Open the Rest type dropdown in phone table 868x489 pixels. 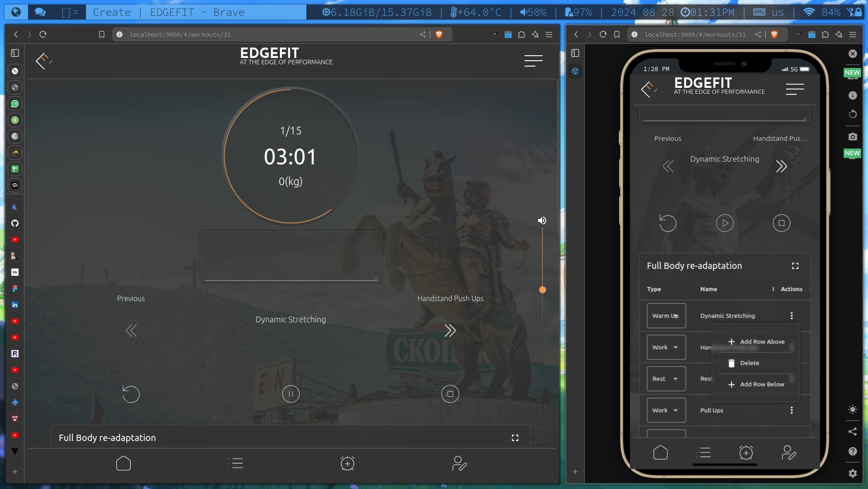pyautogui.click(x=666, y=379)
